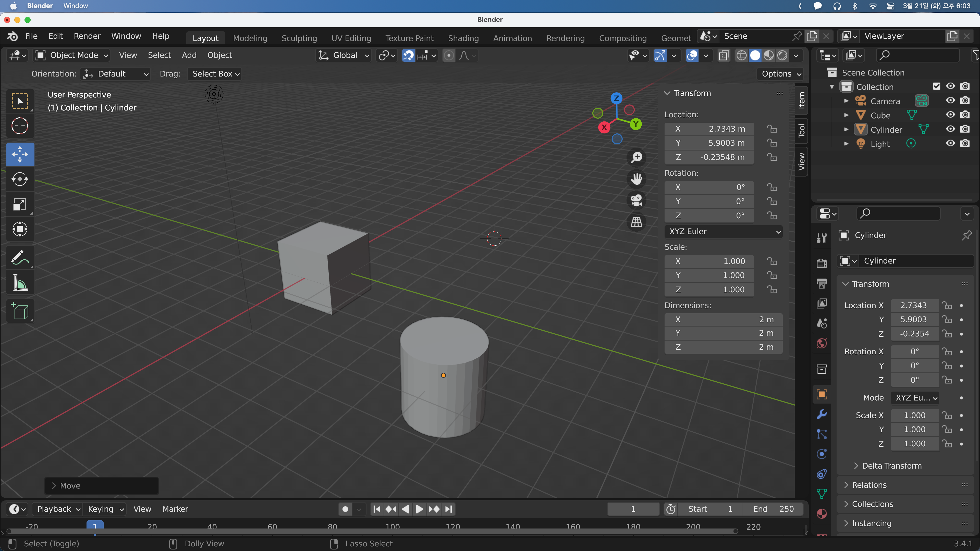Screen dimensions: 980x551
Task: Open the Add menu in viewport header
Action: (x=189, y=56)
